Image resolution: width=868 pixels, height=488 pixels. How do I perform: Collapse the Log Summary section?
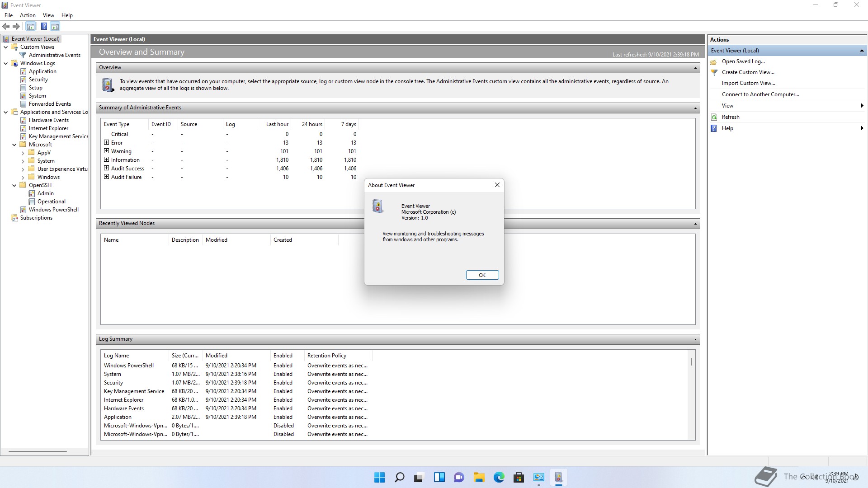[x=695, y=339]
